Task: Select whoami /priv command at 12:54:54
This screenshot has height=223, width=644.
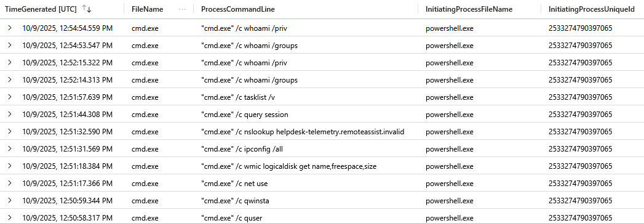Action: tap(244, 28)
